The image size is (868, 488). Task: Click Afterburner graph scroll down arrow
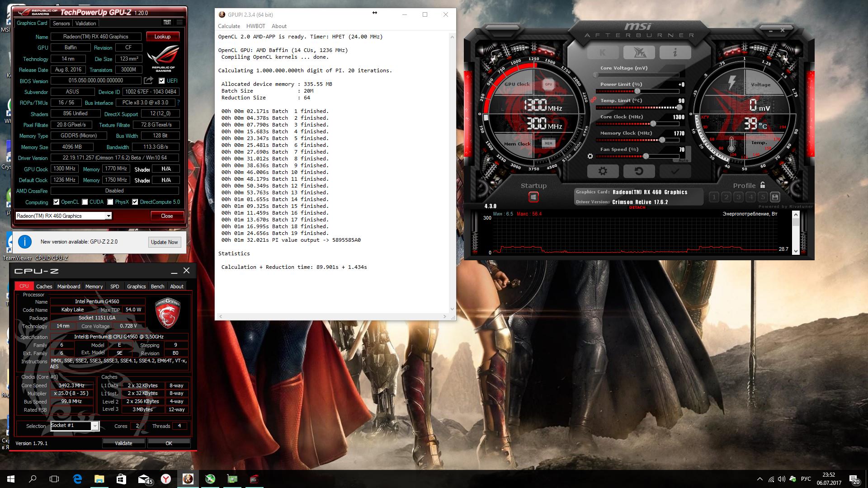(796, 252)
